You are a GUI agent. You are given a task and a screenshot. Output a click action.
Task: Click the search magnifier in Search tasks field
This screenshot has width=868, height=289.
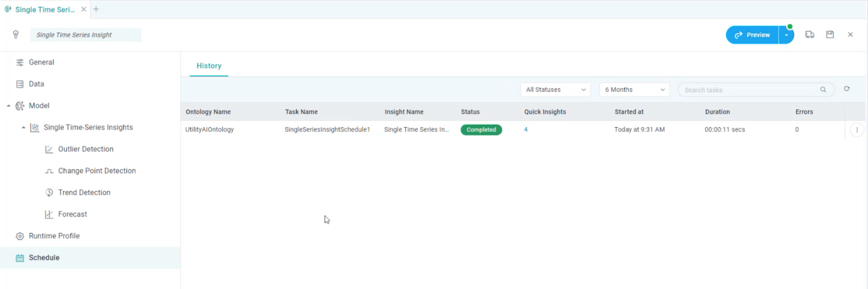click(823, 90)
